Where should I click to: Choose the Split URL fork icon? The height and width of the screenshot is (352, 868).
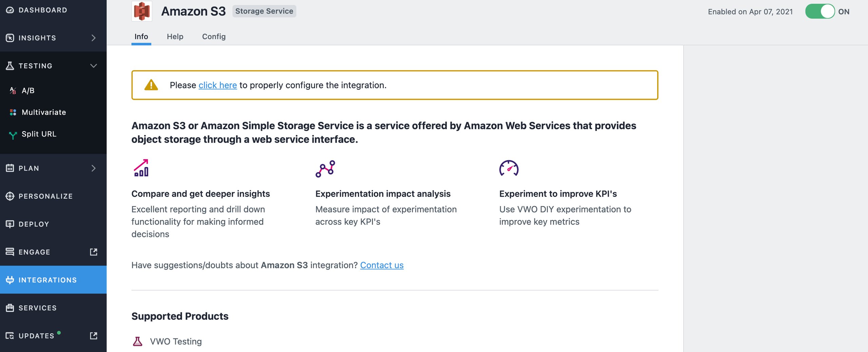click(13, 135)
